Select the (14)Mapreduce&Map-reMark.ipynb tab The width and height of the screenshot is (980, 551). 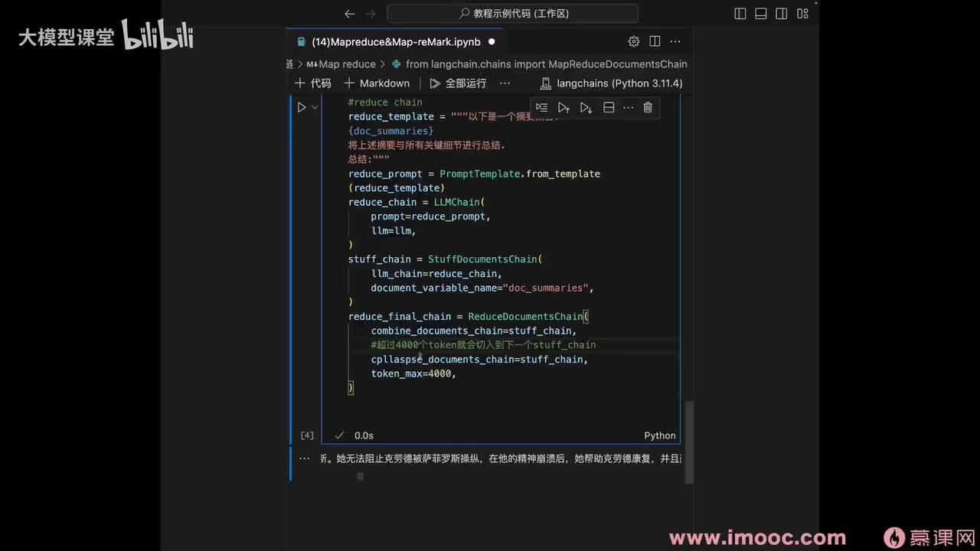coord(396,41)
